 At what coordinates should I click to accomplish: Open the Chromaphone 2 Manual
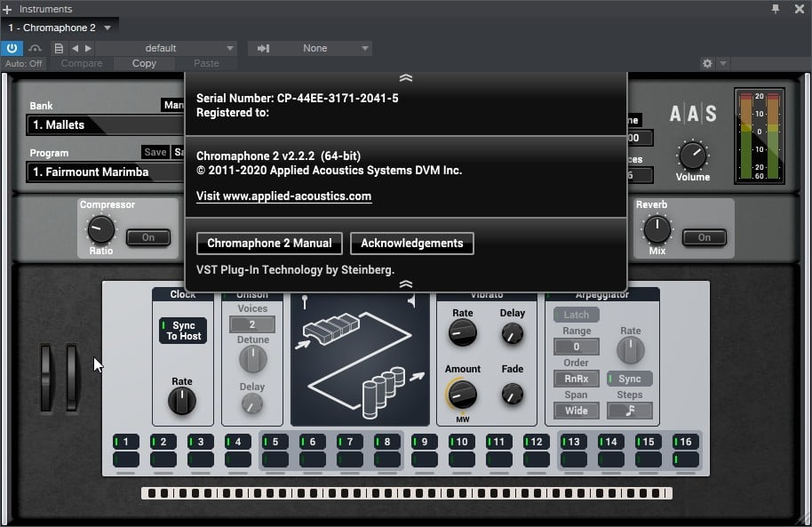tap(269, 244)
